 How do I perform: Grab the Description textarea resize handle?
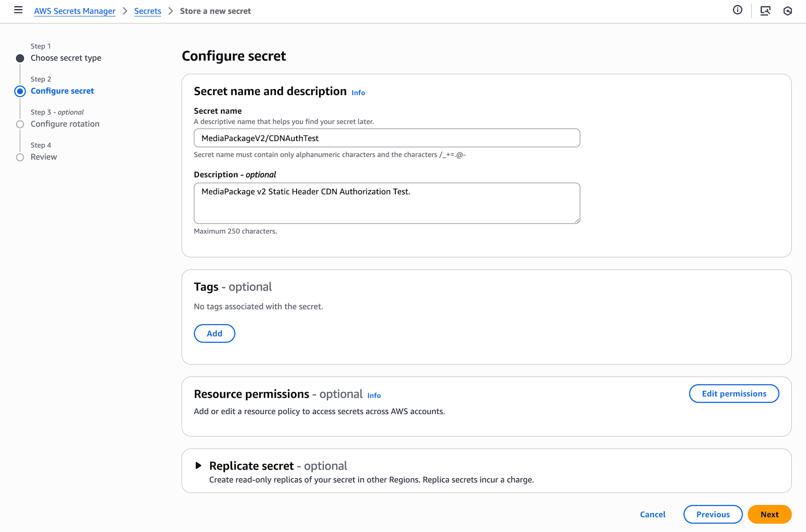point(577,220)
